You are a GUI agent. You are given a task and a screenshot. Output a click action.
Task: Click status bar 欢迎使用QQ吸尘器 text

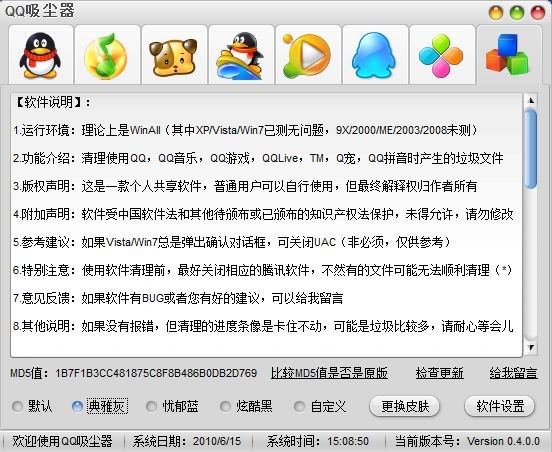click(62, 441)
